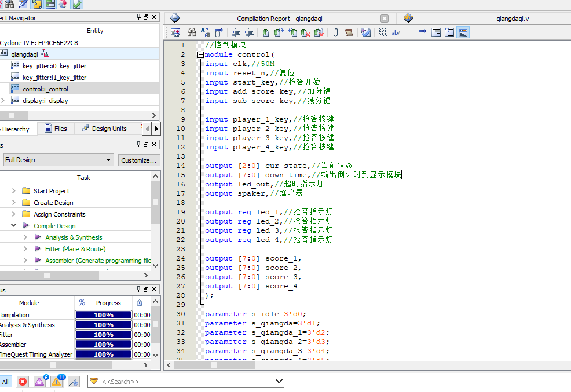Image resolution: width=571 pixels, height=392 pixels.
Task: Click Fitter progress bar at 100%
Action: (104, 335)
